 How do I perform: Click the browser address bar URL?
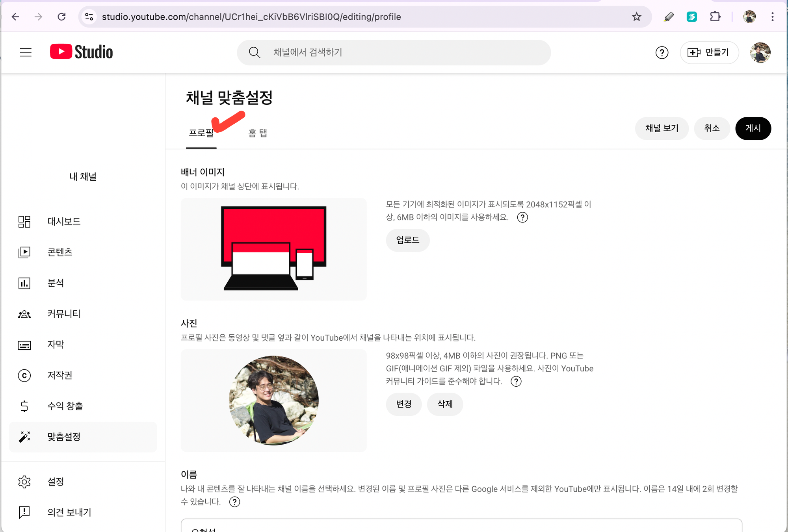coord(251,17)
